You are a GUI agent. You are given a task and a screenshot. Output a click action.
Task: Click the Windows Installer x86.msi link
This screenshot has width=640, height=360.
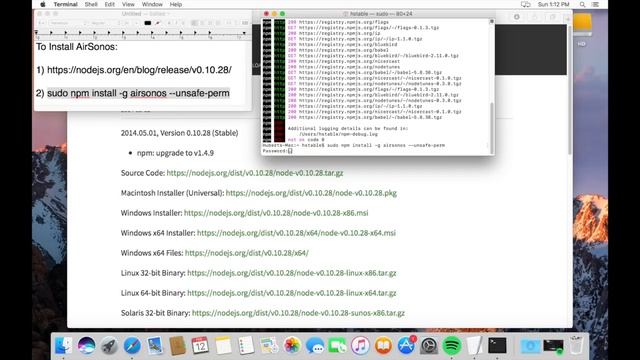click(276, 213)
